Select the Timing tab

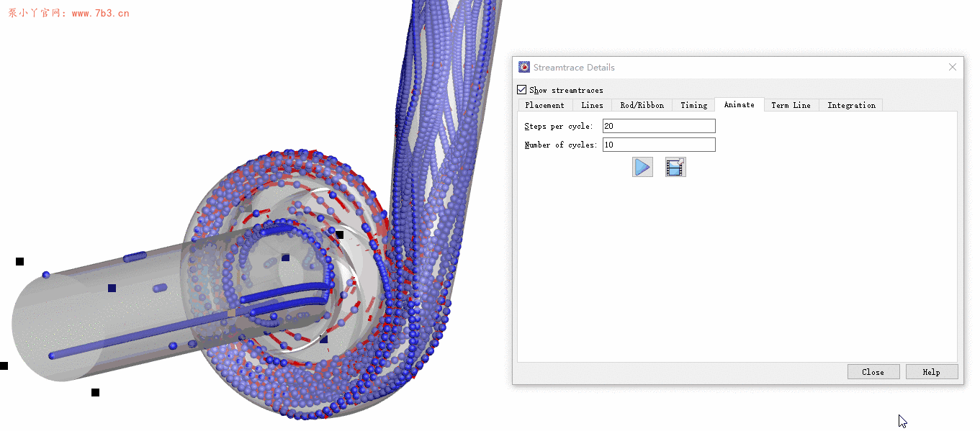pos(693,105)
